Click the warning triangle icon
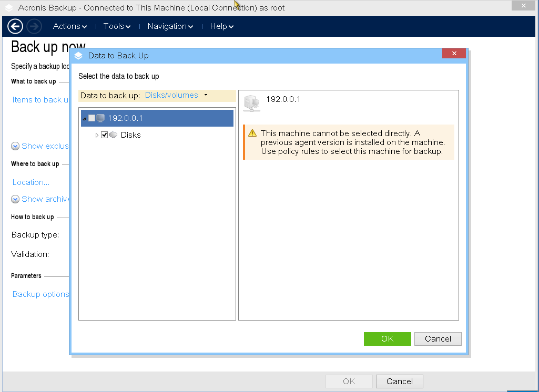 [252, 133]
